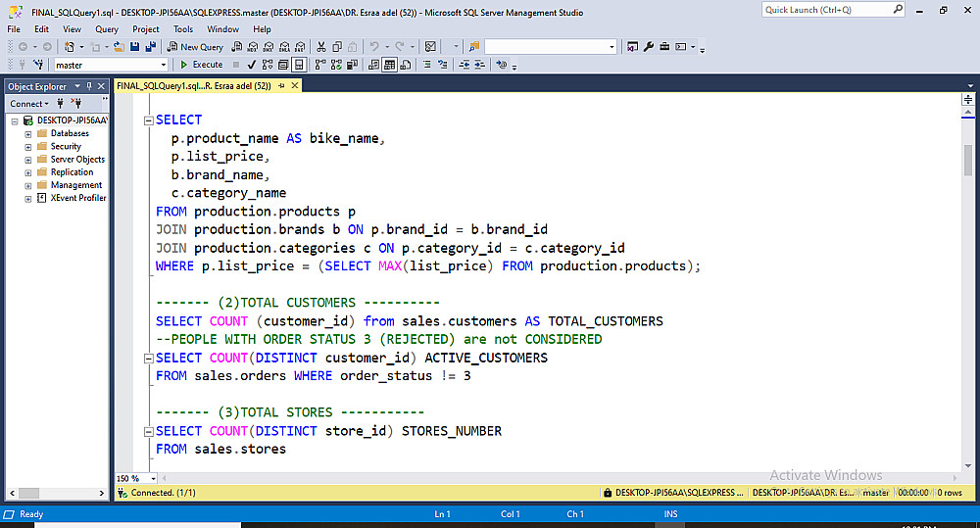The width and height of the screenshot is (980, 528).
Task: Click the Database Engine Query icon
Action: click(236, 47)
